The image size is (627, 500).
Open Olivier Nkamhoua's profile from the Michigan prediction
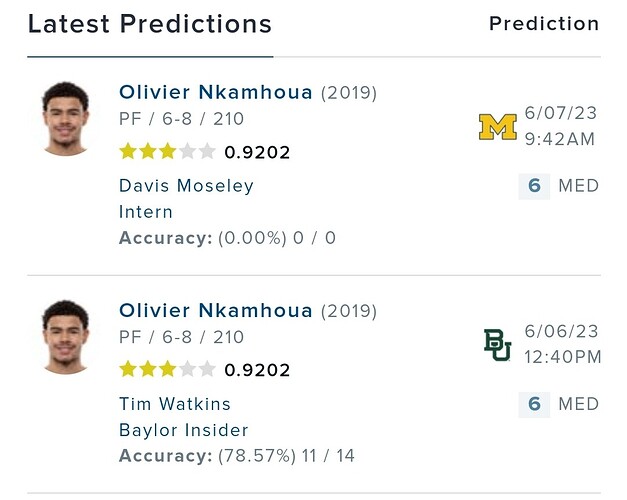(215, 93)
